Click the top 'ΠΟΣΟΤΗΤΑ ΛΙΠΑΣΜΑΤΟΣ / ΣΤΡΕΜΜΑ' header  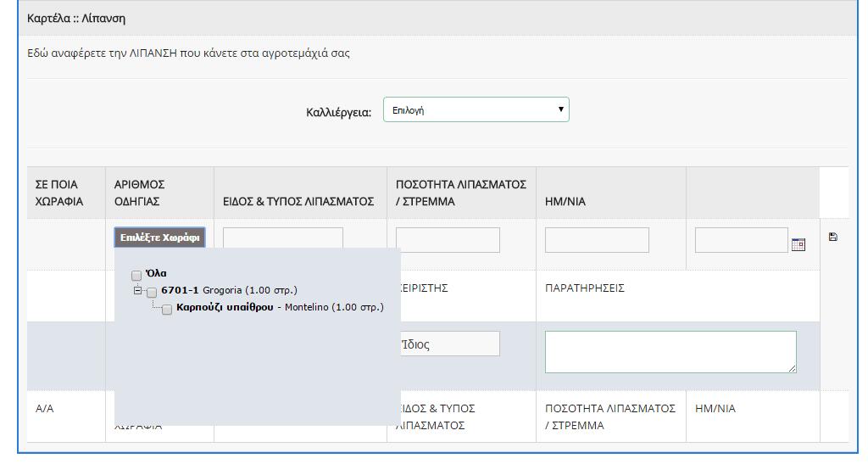tap(460, 193)
